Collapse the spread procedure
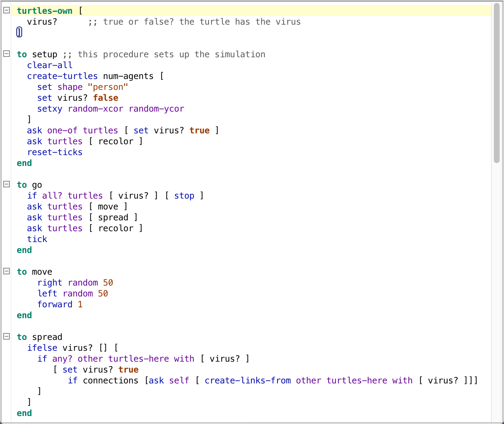 (x=6, y=336)
